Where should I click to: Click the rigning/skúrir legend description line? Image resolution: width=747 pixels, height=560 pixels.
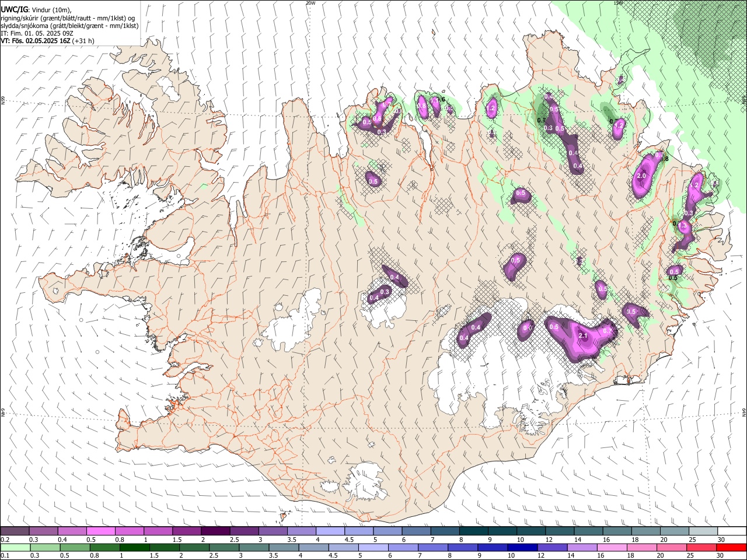pos(68,18)
